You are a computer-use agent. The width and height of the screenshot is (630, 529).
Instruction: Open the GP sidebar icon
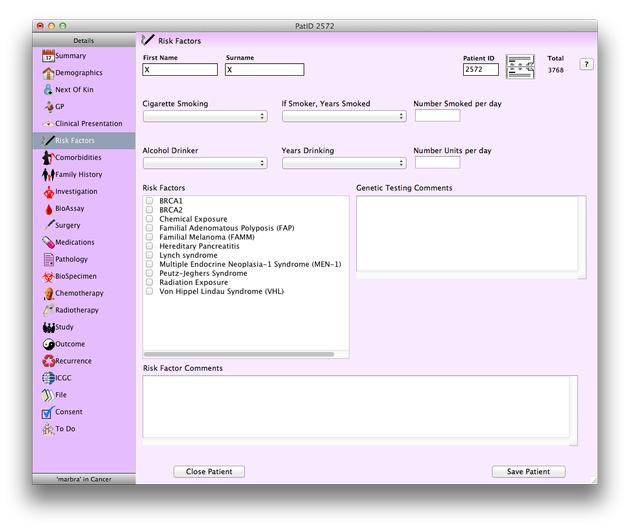click(x=49, y=106)
